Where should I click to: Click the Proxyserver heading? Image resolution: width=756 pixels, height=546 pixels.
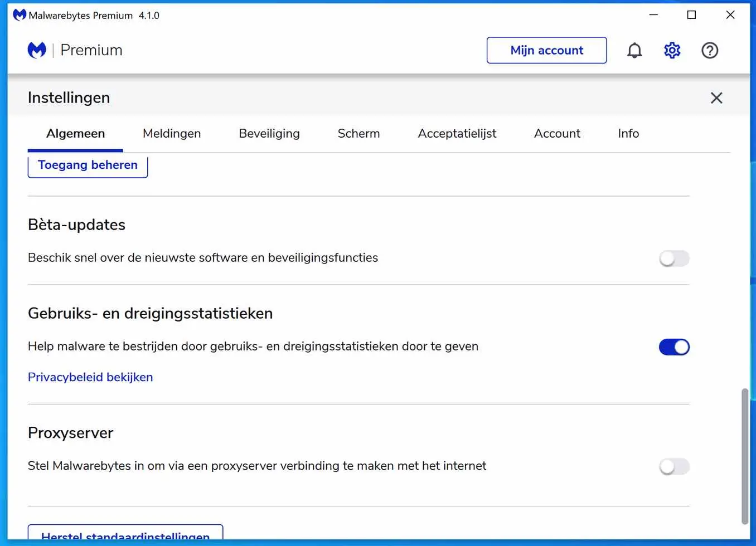tap(70, 433)
